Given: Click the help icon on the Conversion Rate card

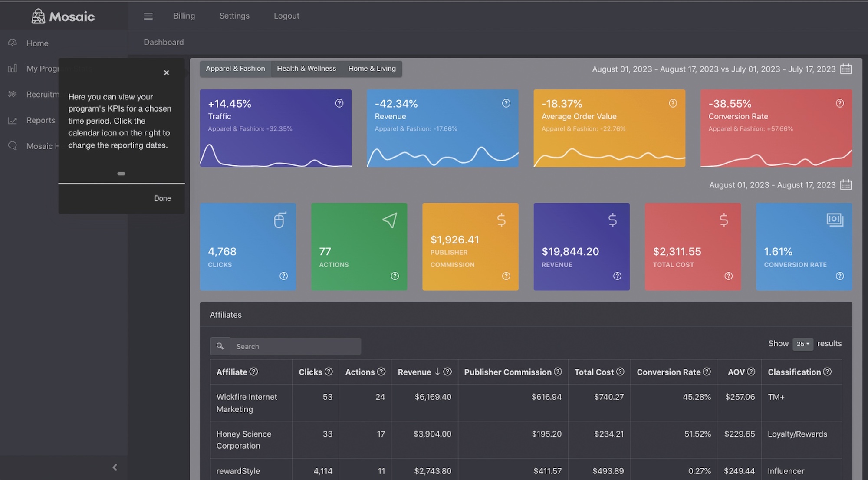Looking at the screenshot, I should pos(839,103).
